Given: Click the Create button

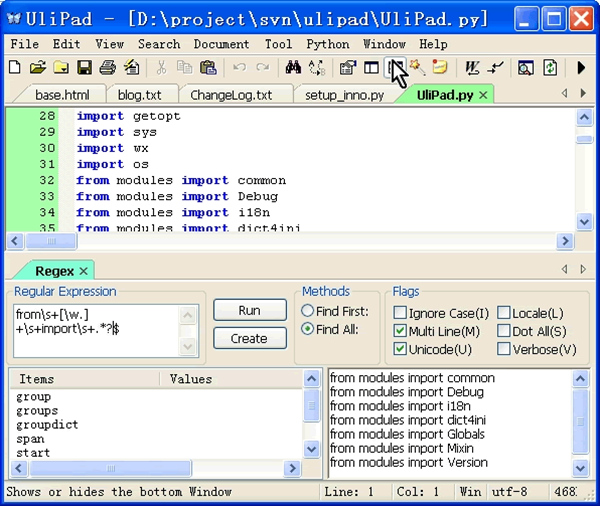Looking at the screenshot, I should tap(249, 338).
